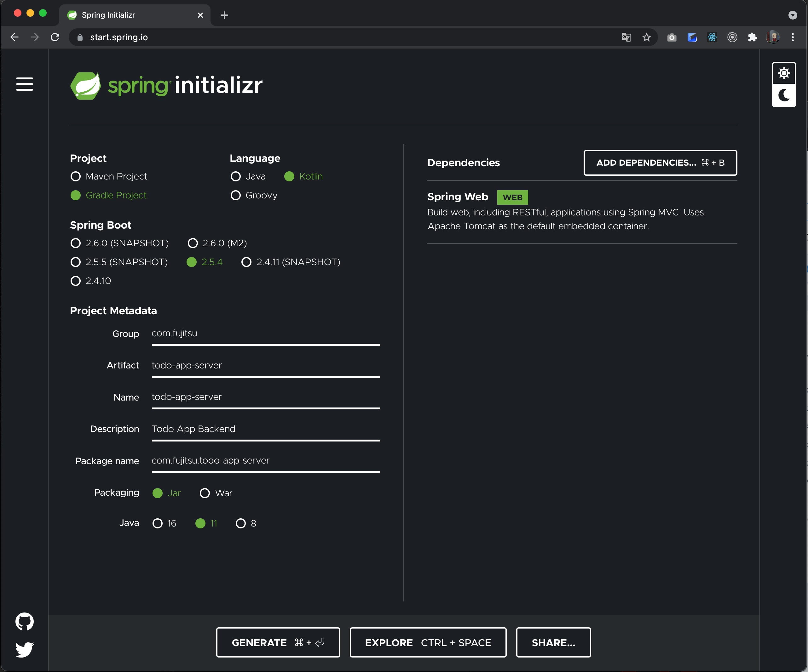Click the Spring Initializr leaf logo
This screenshot has height=672, width=808.
point(85,86)
